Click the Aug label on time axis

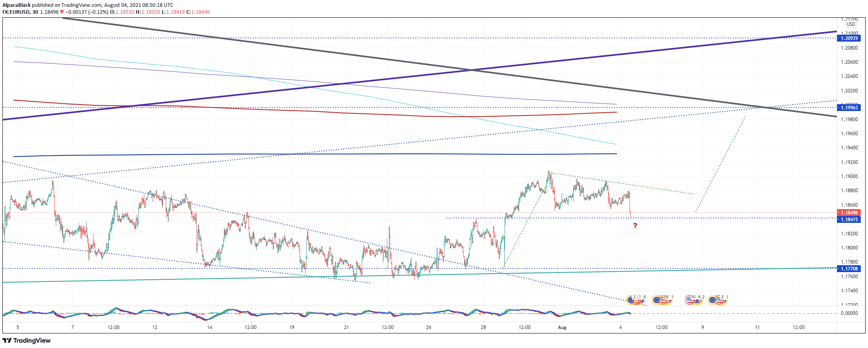[562, 327]
